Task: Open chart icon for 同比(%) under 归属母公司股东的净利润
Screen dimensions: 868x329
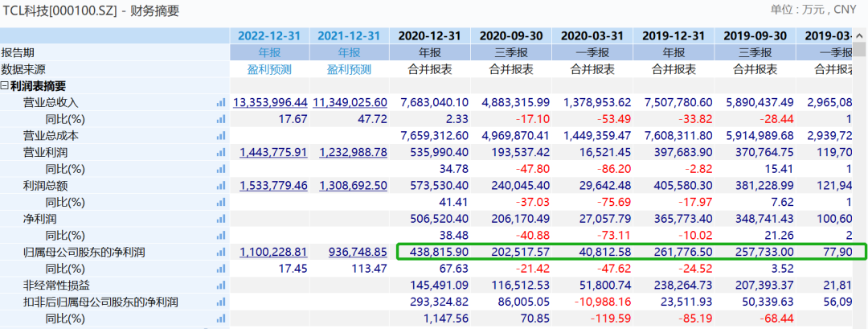Action: 222,269
